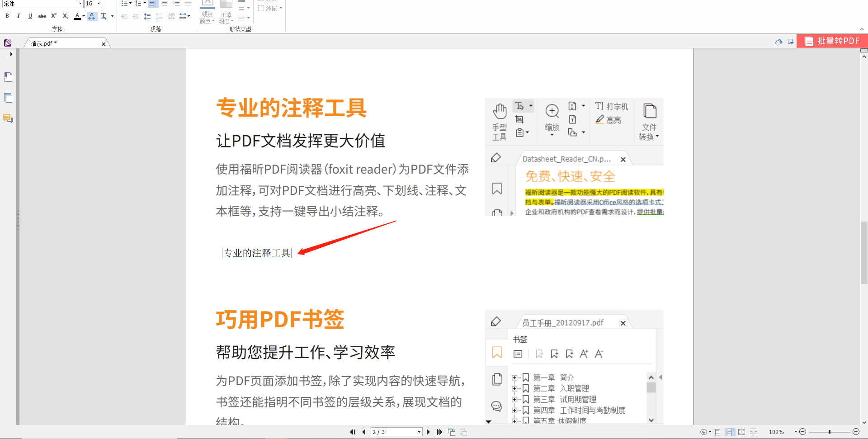The width and height of the screenshot is (868, 439).
Task: Click the cloud upload icon
Action: click(778, 42)
